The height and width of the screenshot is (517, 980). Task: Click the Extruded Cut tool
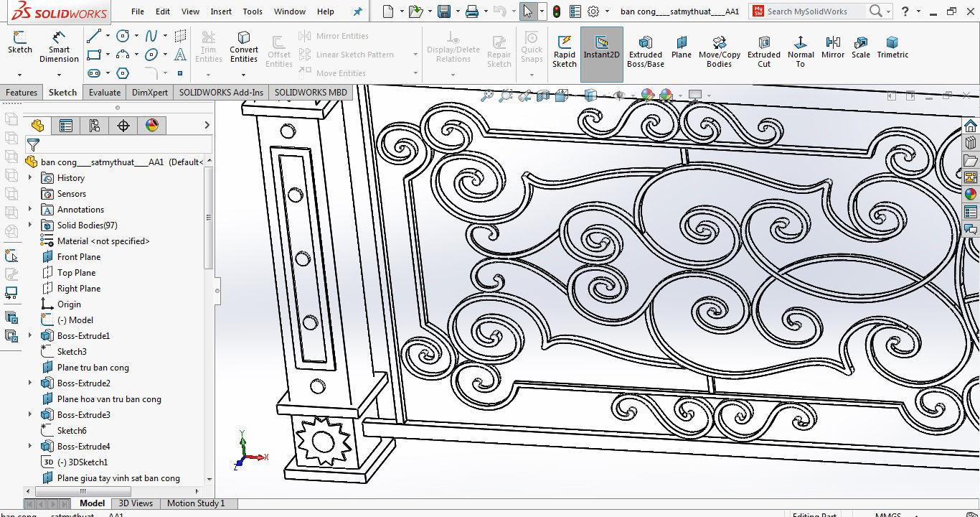pyautogui.click(x=764, y=51)
